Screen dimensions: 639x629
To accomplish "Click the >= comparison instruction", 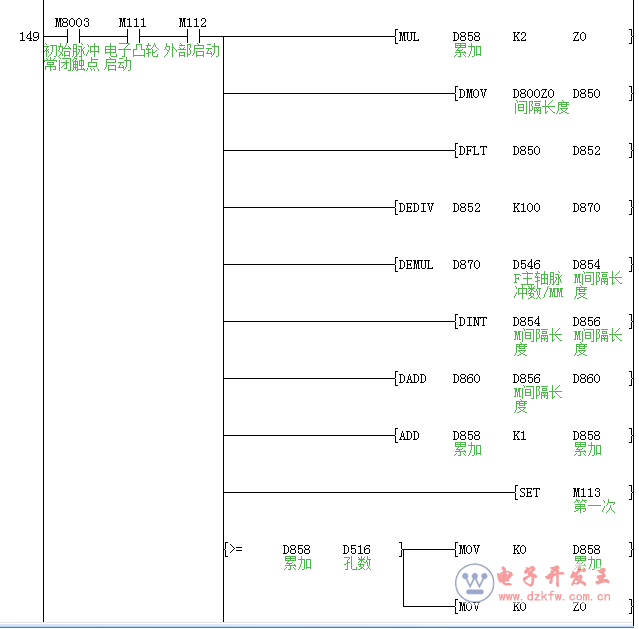I will pyautogui.click(x=234, y=550).
